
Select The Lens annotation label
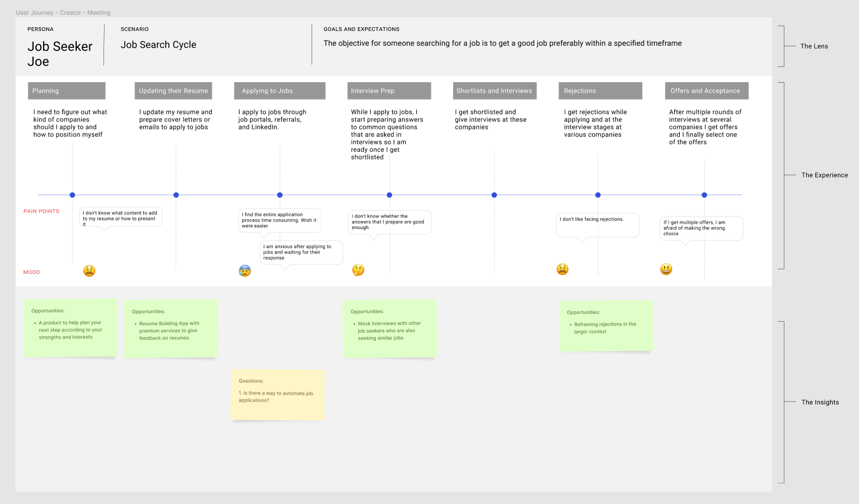[814, 46]
